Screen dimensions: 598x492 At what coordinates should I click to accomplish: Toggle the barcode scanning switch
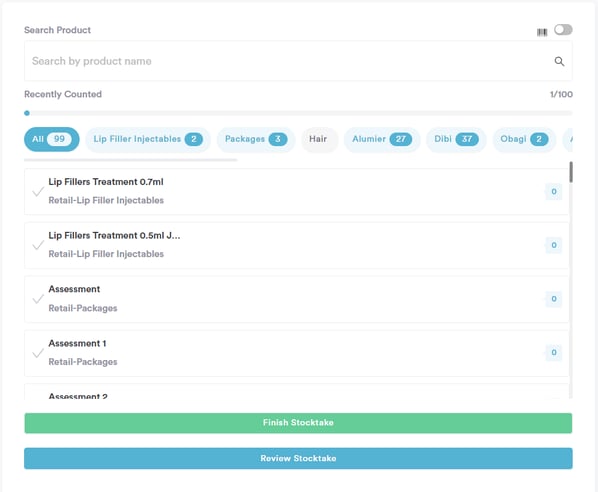coord(563,30)
